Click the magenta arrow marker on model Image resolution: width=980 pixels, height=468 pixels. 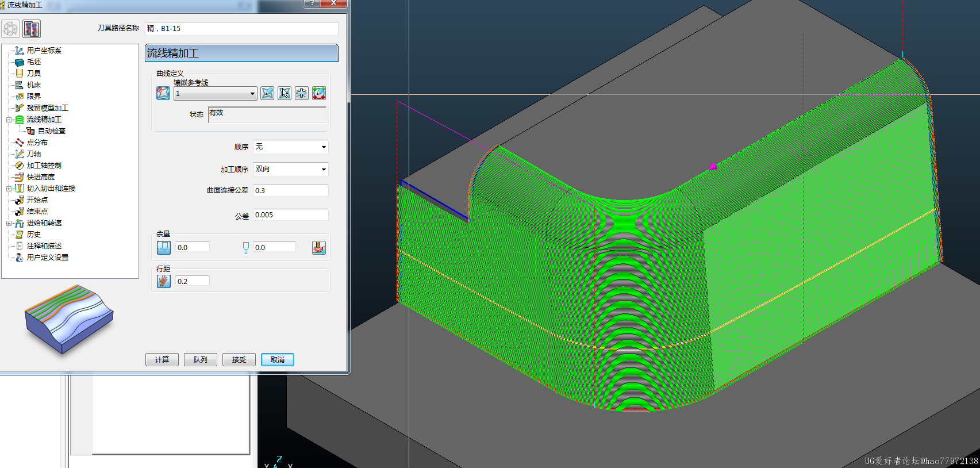coord(713,166)
